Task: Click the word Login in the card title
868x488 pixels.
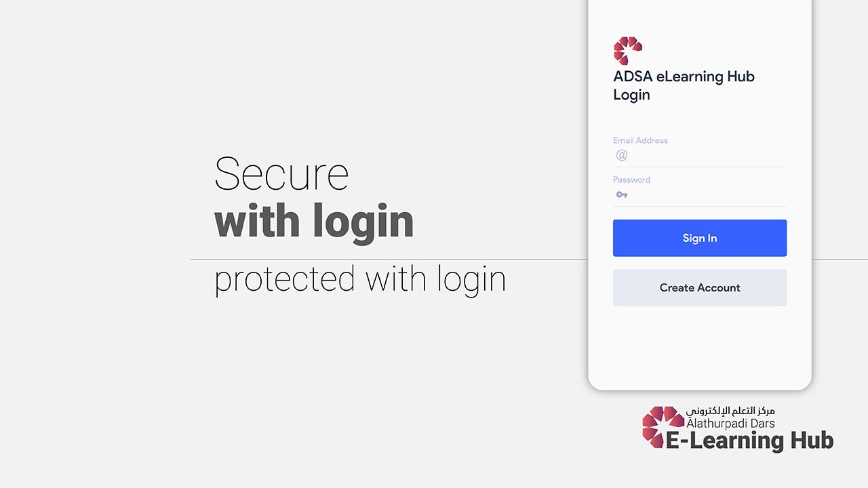Action: tap(631, 96)
